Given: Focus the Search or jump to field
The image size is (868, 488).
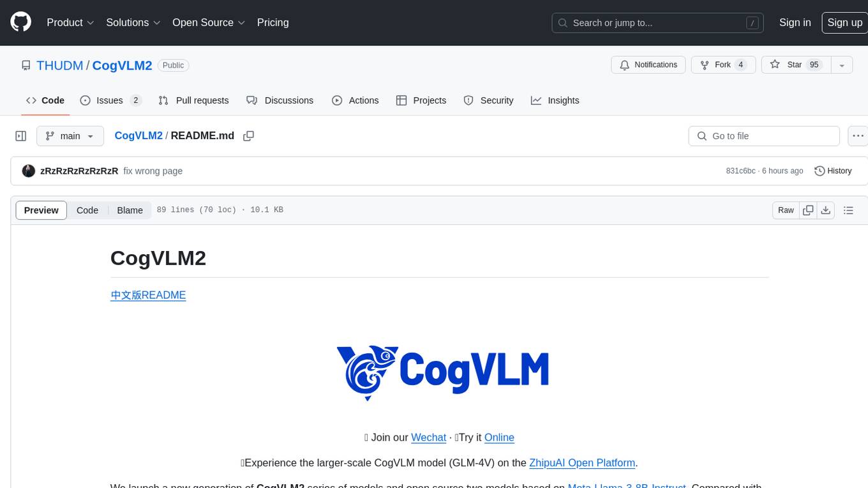Looking at the screenshot, I should [x=658, y=22].
